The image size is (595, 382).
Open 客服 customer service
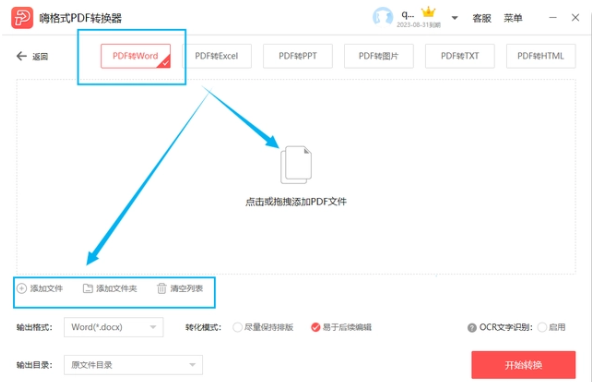pyautogui.click(x=482, y=18)
